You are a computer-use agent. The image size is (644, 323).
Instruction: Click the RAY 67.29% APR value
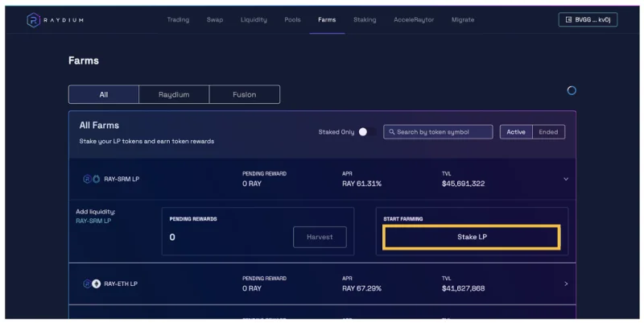coord(361,288)
